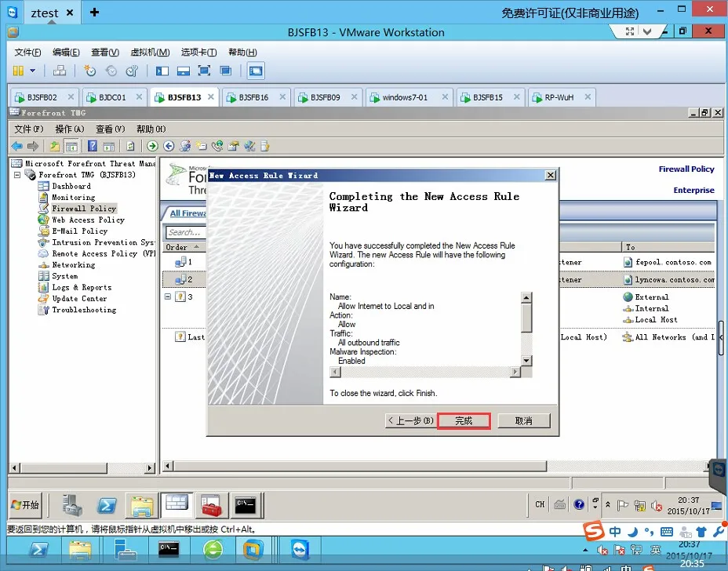Open VMware Workstation icon on host taskbar
The height and width of the screenshot is (571, 728).
(x=253, y=550)
